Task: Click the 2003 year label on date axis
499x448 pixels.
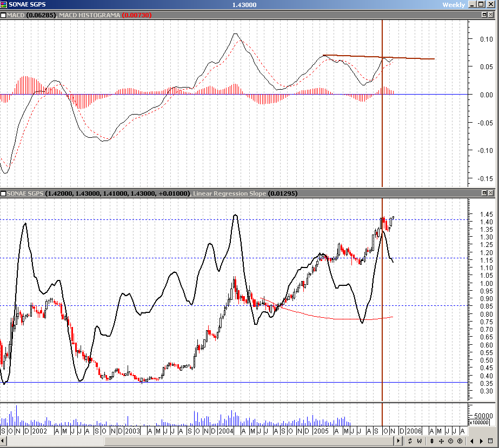Action: (132, 431)
